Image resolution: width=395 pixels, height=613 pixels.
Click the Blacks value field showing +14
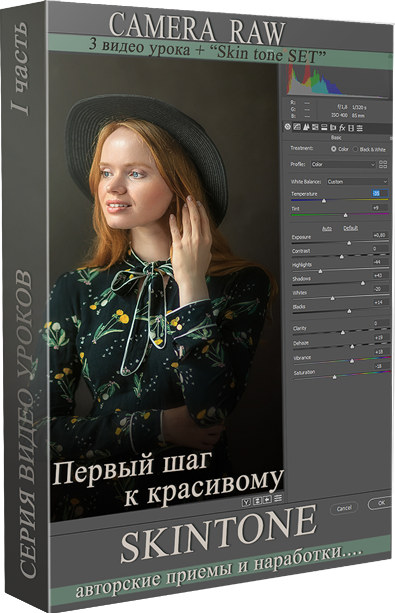[380, 302]
